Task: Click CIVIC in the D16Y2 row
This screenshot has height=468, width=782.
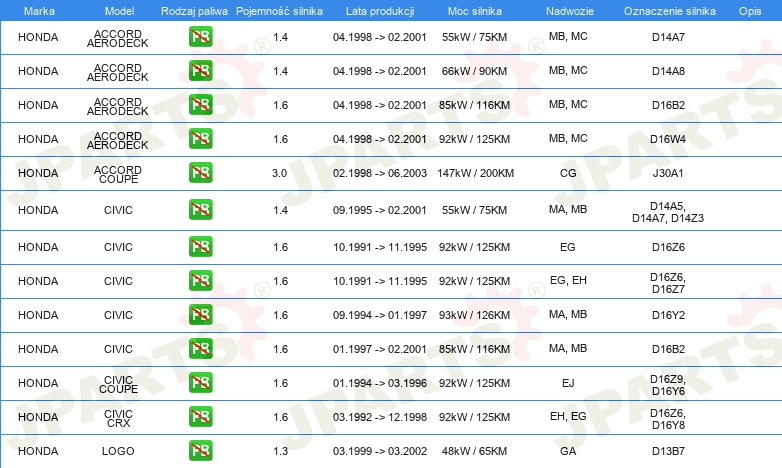Action: [x=118, y=315]
